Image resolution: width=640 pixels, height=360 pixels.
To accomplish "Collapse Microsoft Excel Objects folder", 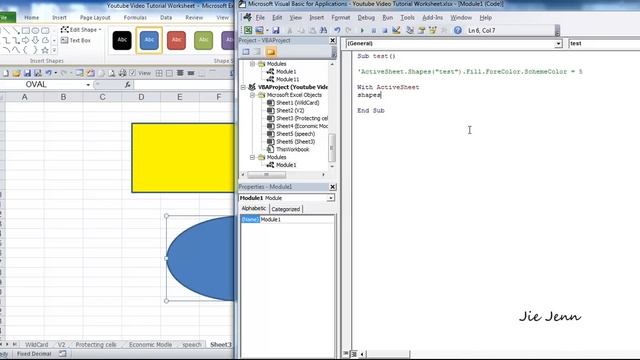I will (x=252, y=95).
